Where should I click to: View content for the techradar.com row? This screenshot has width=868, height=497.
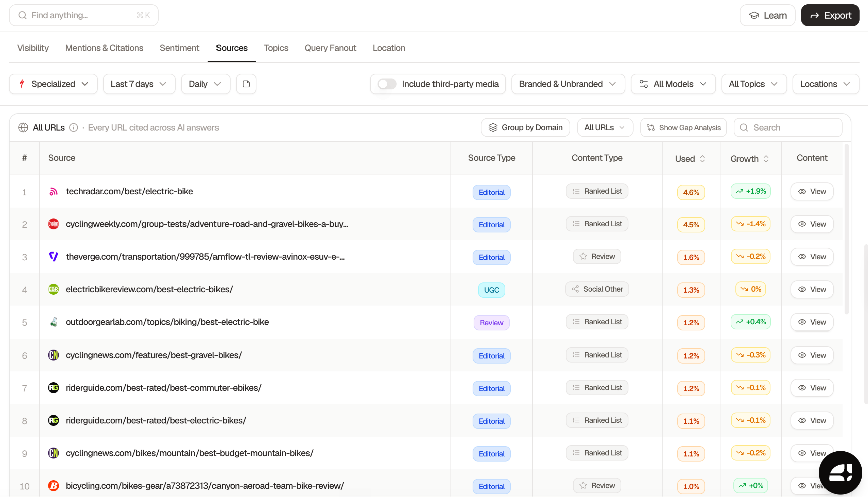pos(812,192)
